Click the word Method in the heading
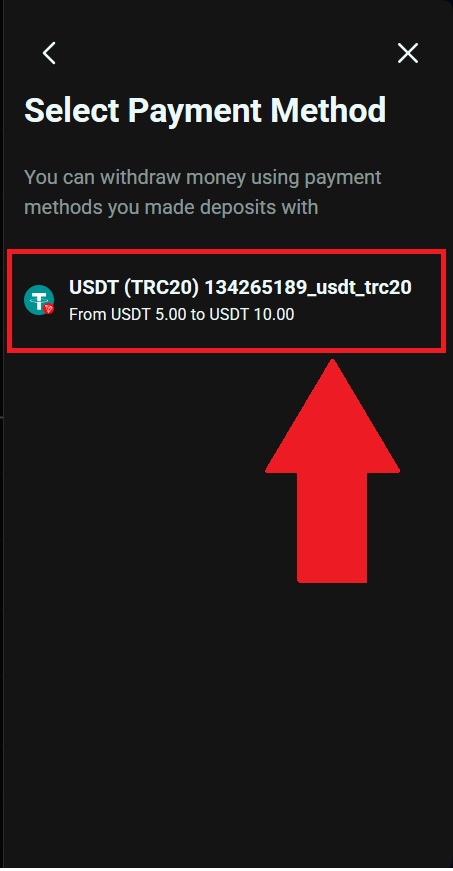Viewport: 453px width, 871px height. pos(328,110)
